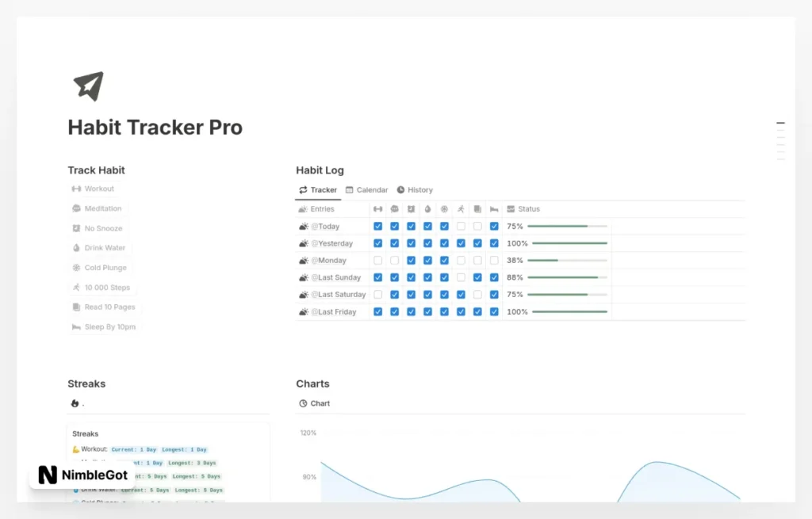Click the dumbbell Workout column header icon
The height and width of the screenshot is (519, 812).
pos(378,209)
